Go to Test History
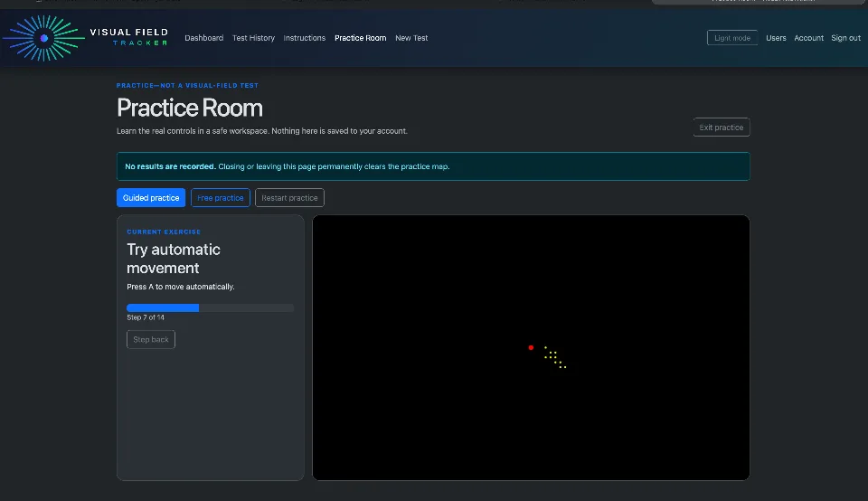 click(253, 38)
